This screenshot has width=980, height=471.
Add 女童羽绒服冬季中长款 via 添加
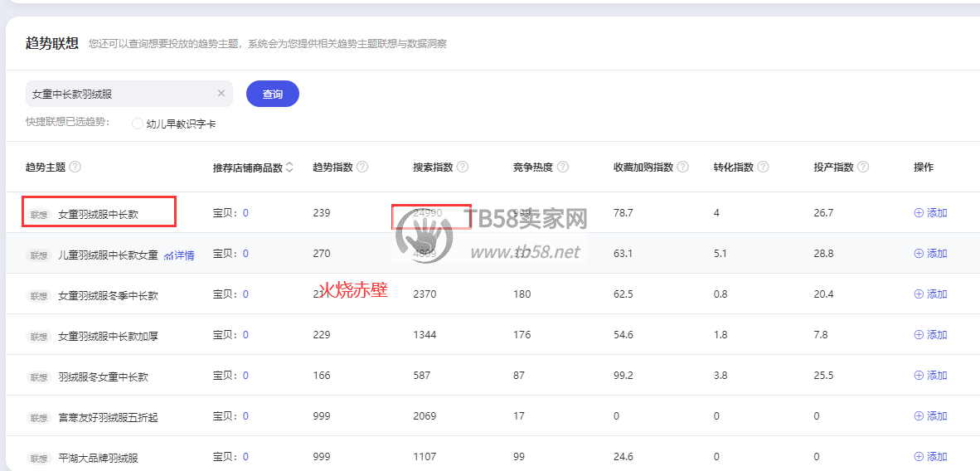(930, 294)
